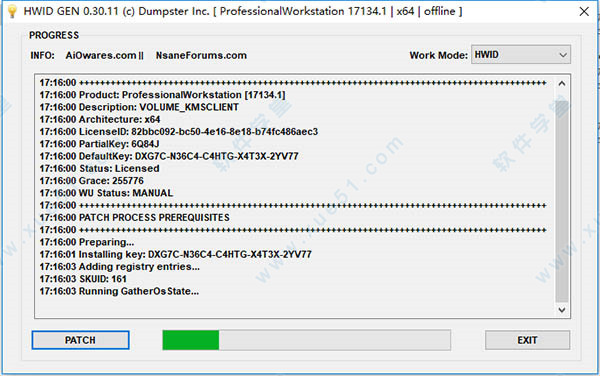
Task: Click the log's vertical scrollbar thumb
Action: [x=561, y=201]
